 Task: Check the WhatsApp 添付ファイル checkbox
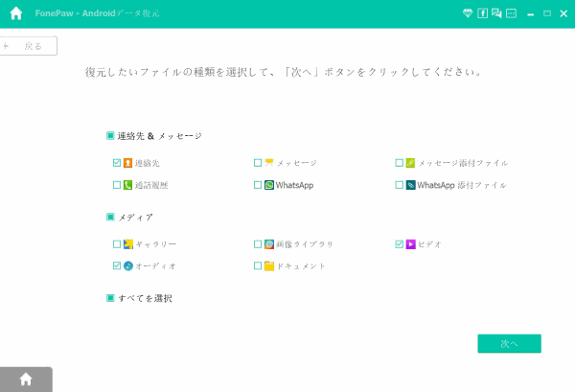(400, 185)
